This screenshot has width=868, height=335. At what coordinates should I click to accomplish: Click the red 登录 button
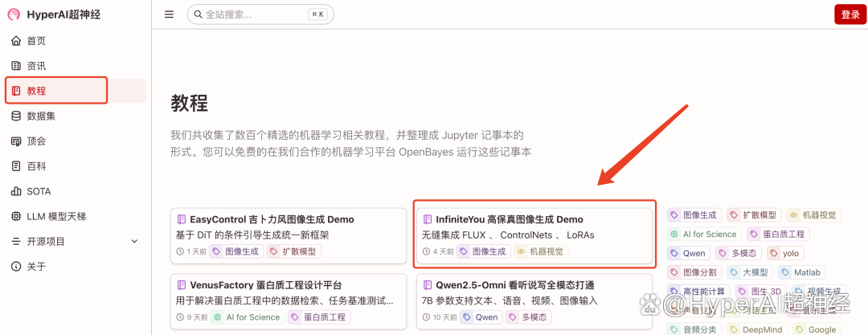pos(850,14)
